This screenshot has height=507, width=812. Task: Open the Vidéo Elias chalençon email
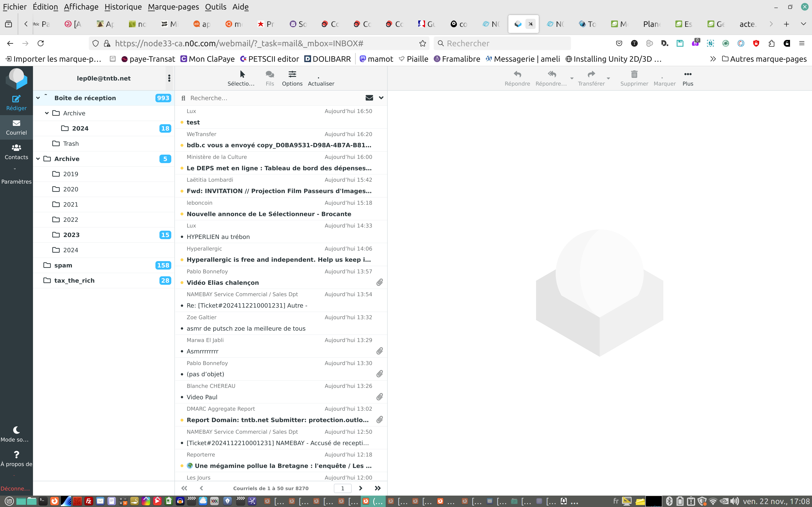222,283
